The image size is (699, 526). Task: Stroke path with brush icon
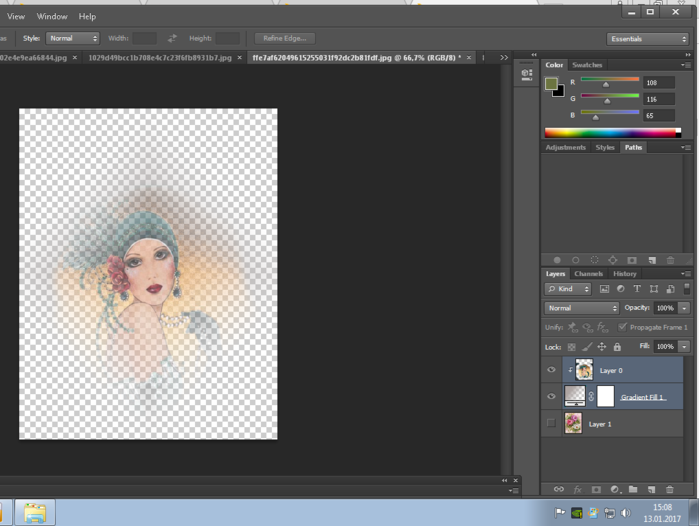pos(576,260)
